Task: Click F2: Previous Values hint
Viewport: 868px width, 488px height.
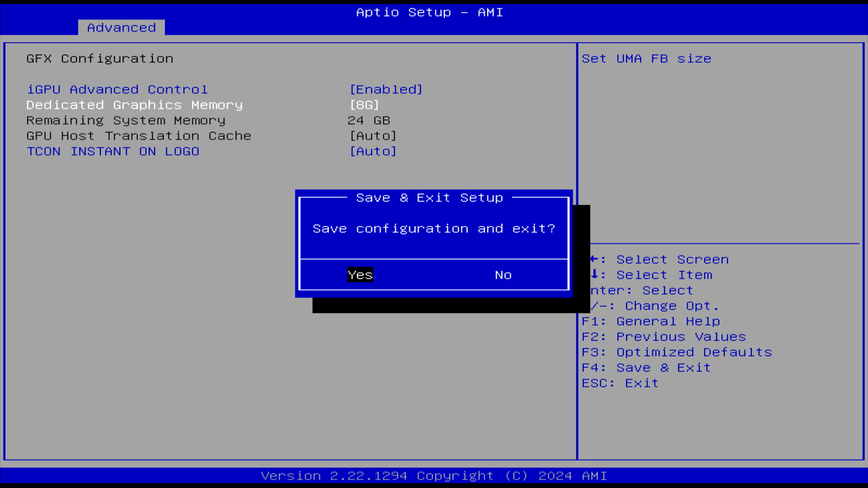Action: pyautogui.click(x=663, y=337)
